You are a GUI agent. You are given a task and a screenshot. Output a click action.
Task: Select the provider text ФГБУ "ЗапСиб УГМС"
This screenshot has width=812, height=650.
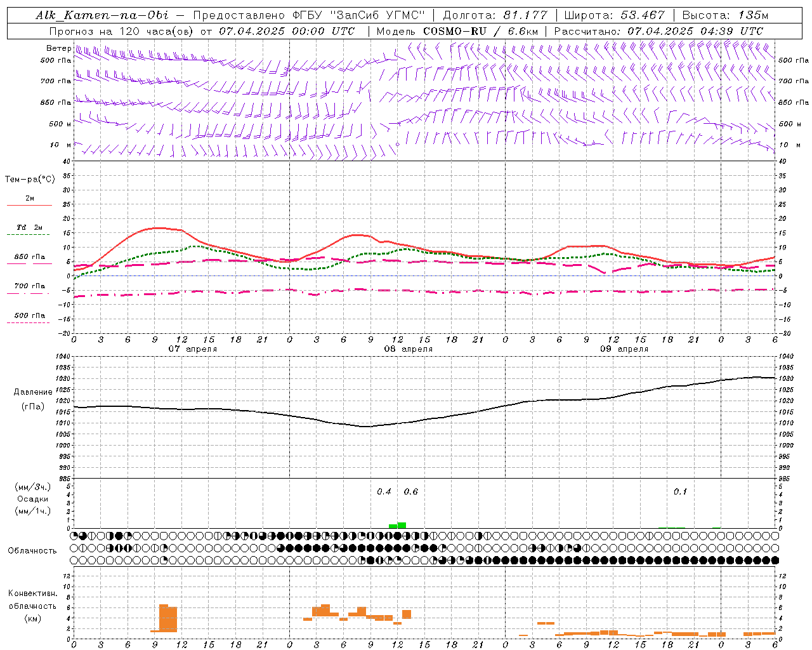pos(358,15)
